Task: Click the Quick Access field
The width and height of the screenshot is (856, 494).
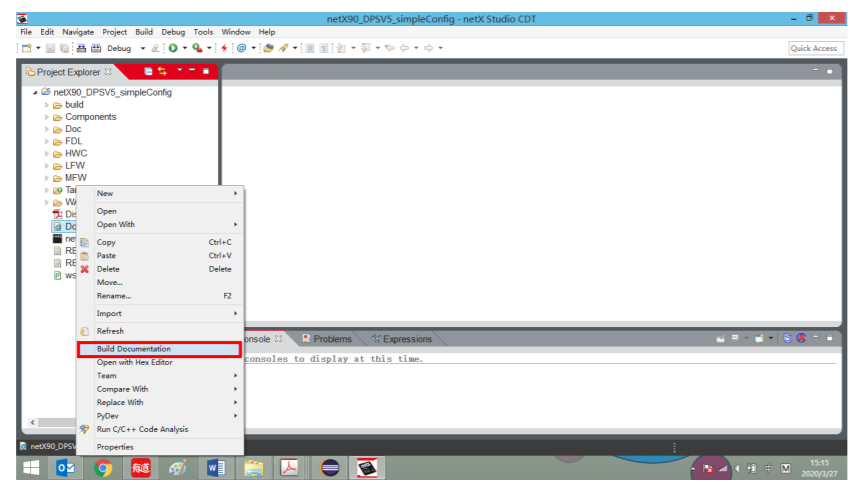Action: (816, 48)
